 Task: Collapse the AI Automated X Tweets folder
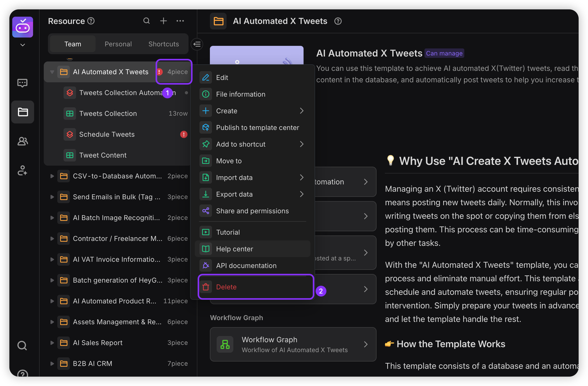tap(52, 72)
